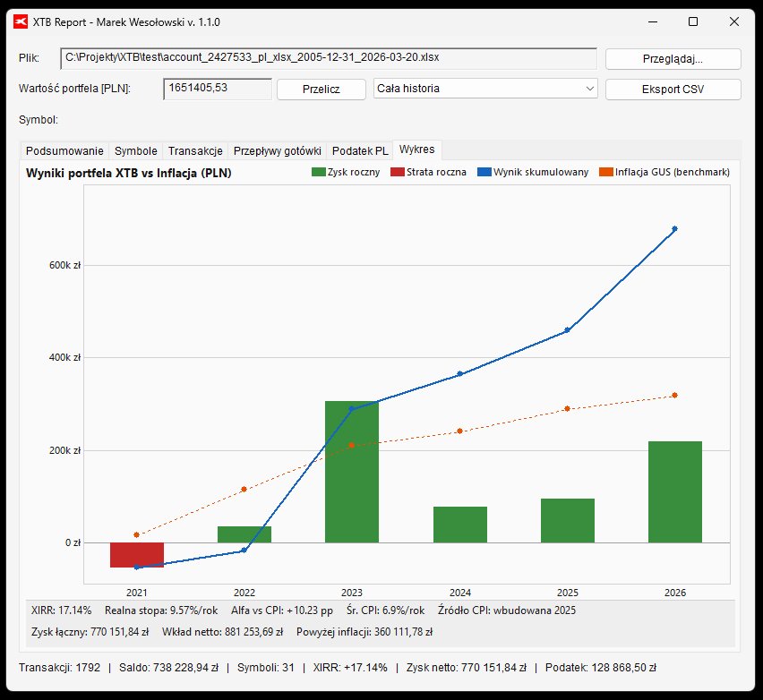Image resolution: width=763 pixels, height=700 pixels.
Task: Click orange Inflacja GUS legend swatch
Action: [x=605, y=172]
